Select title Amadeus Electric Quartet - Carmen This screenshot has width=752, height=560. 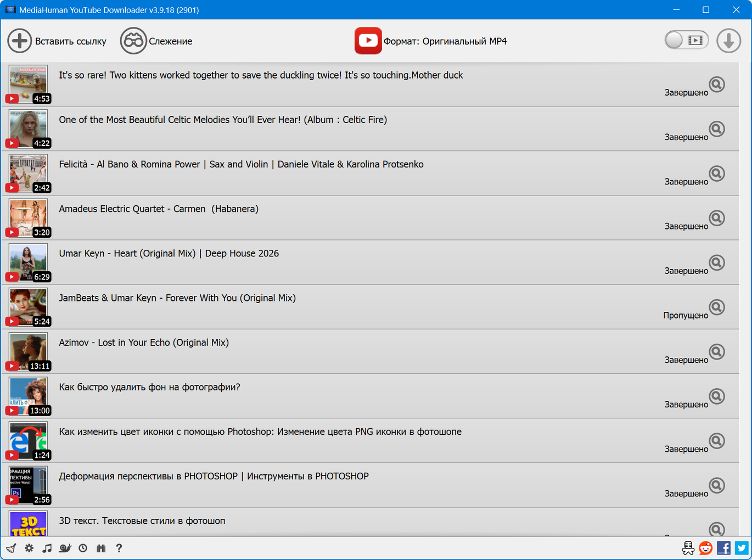[159, 209]
